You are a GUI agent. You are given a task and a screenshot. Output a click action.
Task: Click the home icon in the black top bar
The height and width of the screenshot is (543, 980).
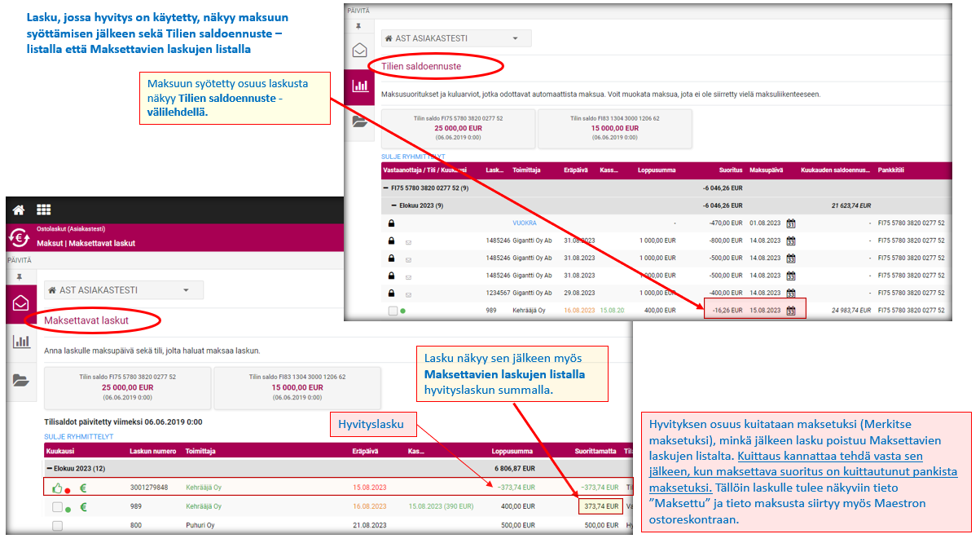(18, 210)
